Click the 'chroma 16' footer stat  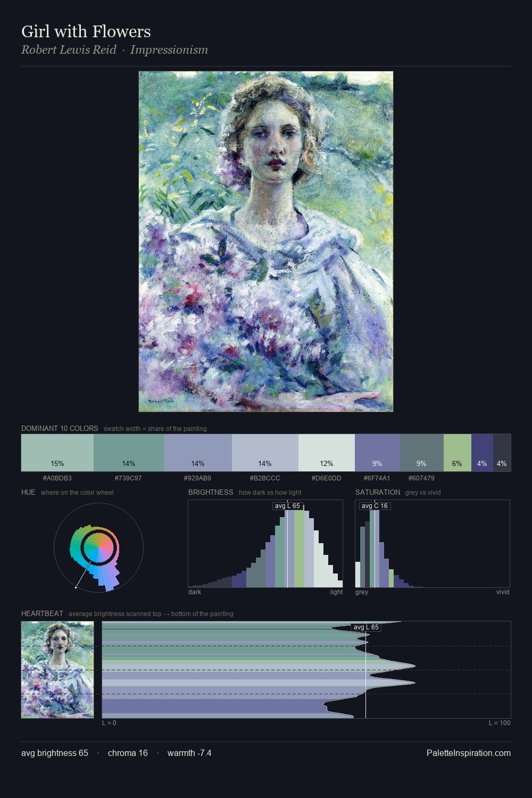(128, 753)
